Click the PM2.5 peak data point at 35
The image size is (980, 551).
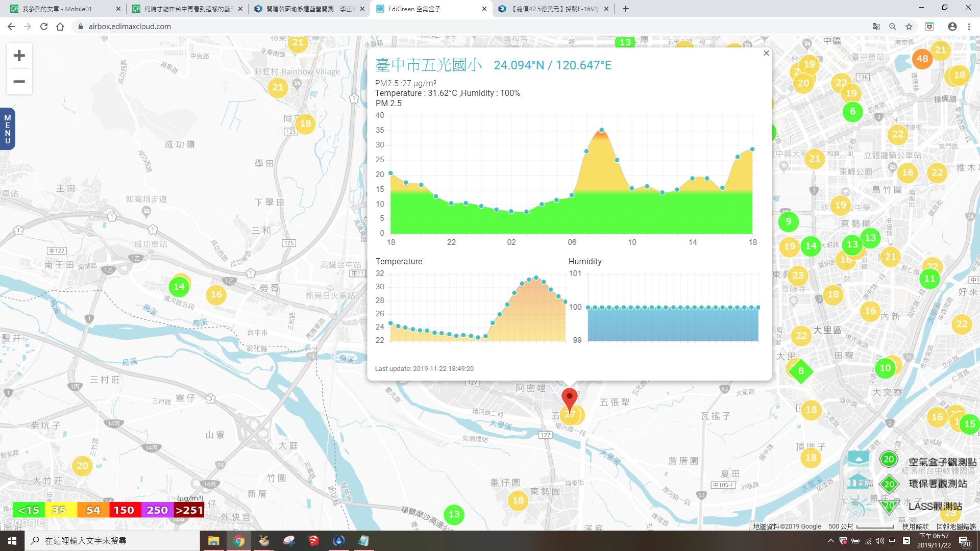tap(602, 130)
